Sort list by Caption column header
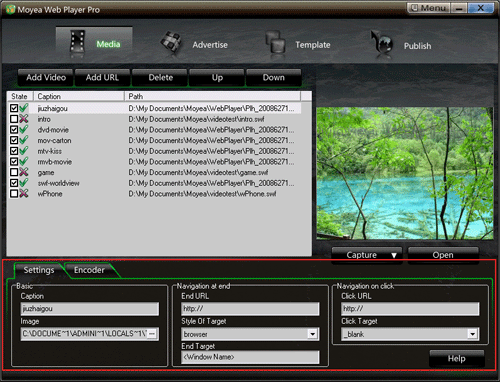This screenshot has height=382, width=500. click(79, 96)
